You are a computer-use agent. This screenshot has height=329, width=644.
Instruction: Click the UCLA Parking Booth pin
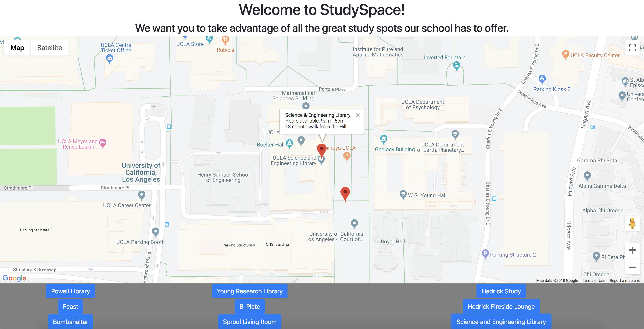(155, 232)
